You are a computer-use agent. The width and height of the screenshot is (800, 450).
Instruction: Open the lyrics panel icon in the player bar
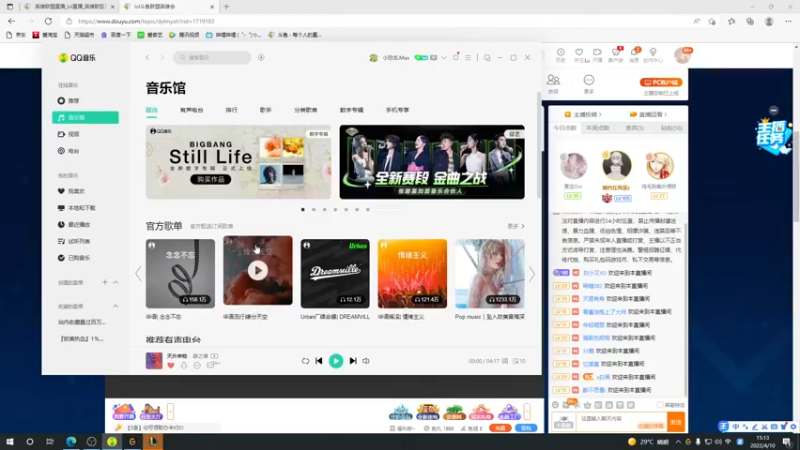[505, 361]
